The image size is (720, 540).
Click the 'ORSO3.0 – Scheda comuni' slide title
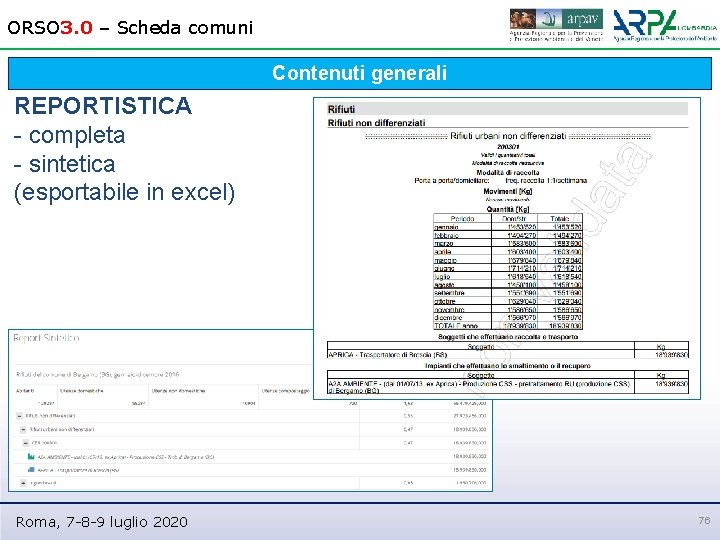130,28
